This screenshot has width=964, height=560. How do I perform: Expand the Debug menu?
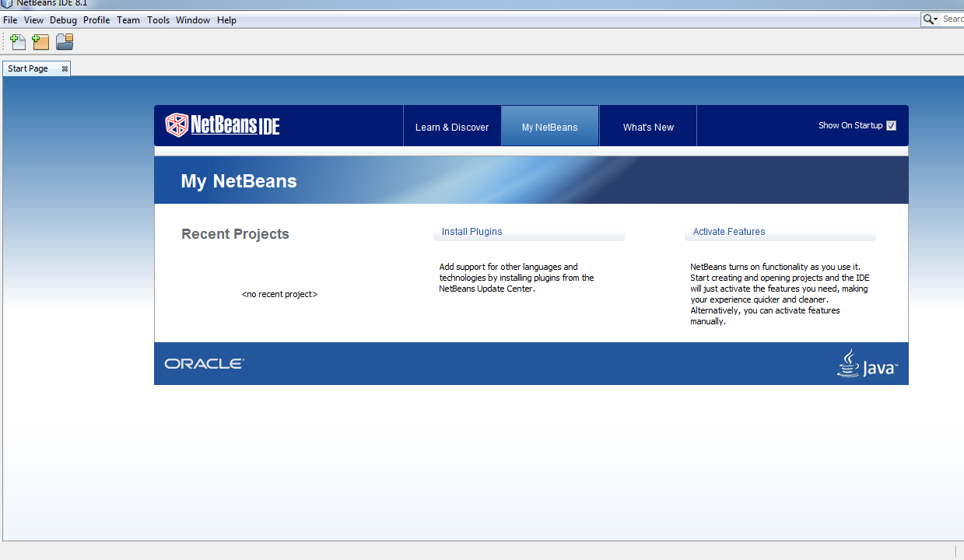(63, 20)
